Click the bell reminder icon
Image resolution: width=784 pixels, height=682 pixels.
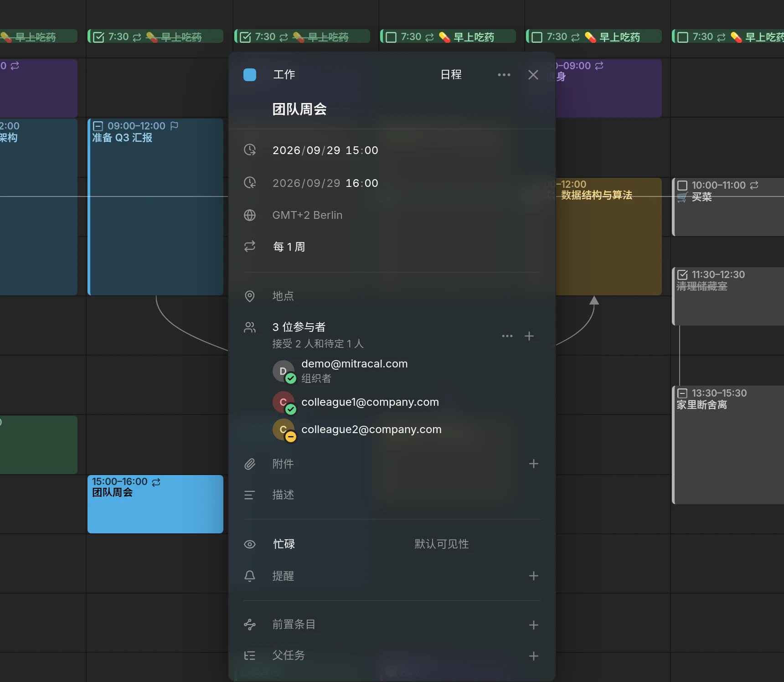click(x=250, y=576)
